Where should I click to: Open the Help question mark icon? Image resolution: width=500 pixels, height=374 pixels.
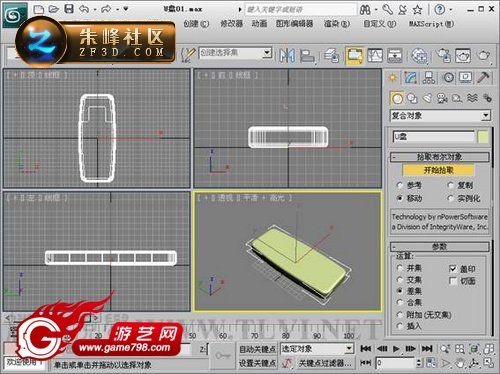[x=440, y=10]
